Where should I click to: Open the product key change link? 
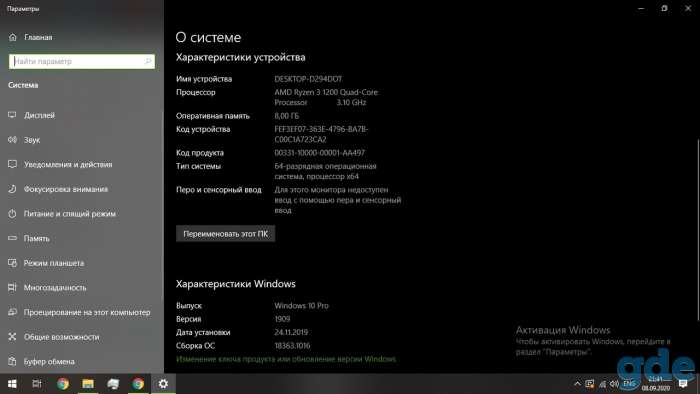(x=286, y=359)
